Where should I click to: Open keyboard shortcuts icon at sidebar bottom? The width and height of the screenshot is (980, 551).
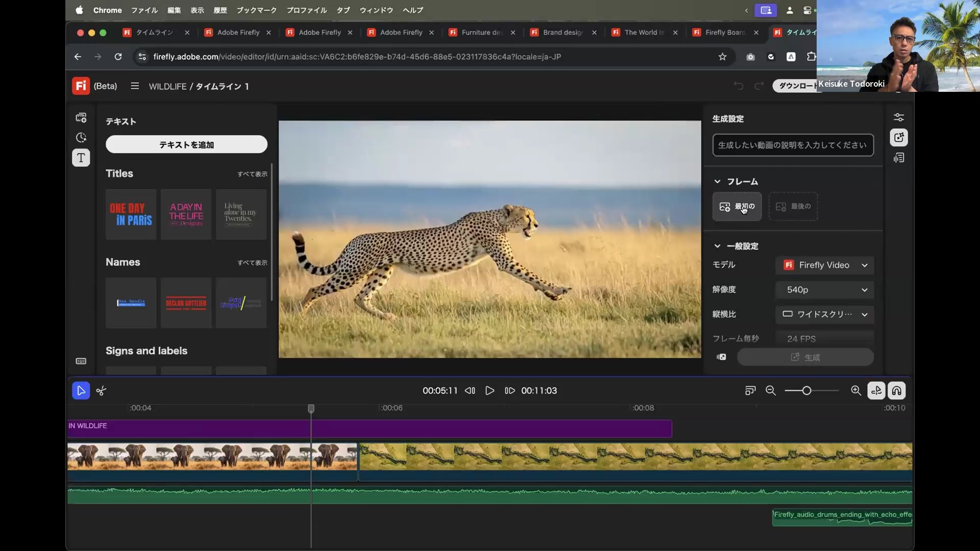point(81,361)
